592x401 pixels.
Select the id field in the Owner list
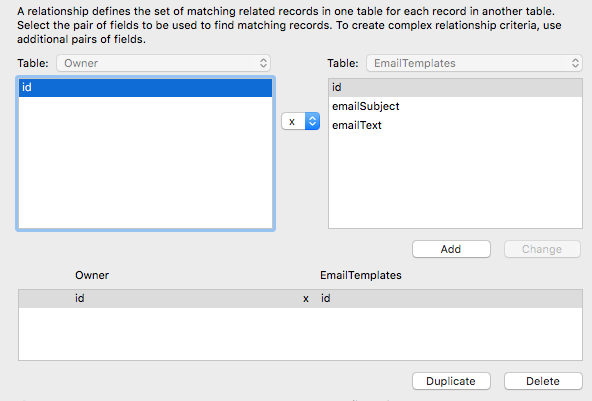click(145, 87)
